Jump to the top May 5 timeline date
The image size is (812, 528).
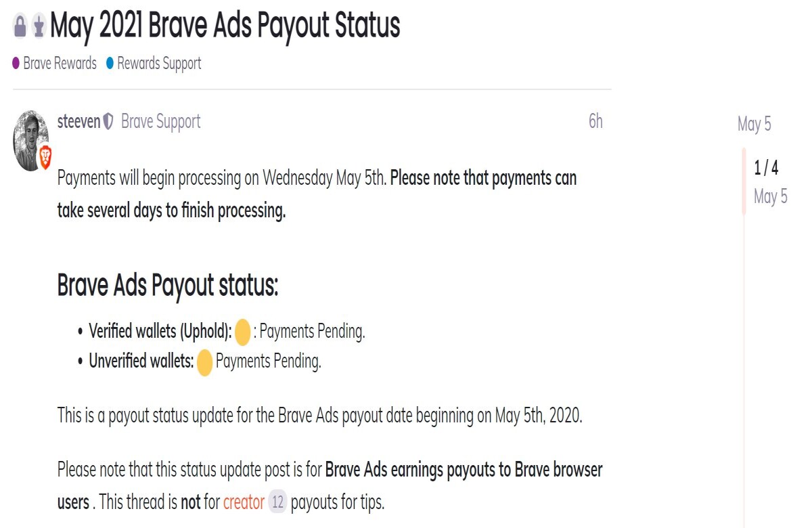[x=754, y=124]
